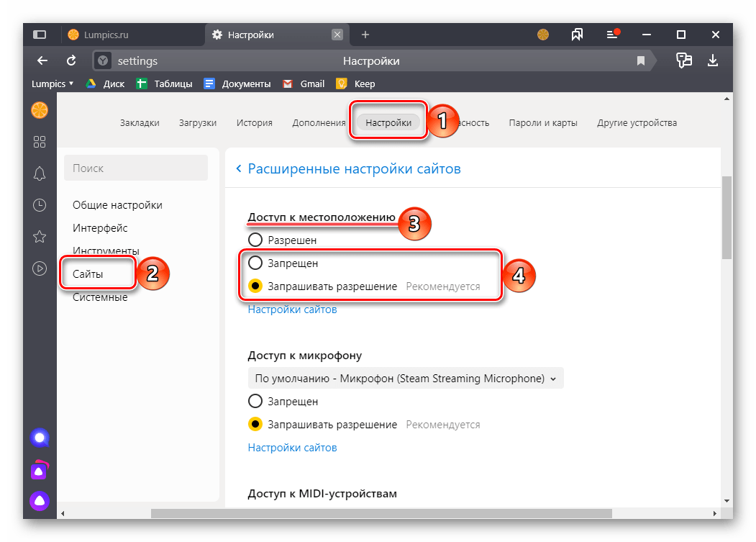Select Запрещен for location access
Viewport: 756px width, 542px height.
pos(255,263)
